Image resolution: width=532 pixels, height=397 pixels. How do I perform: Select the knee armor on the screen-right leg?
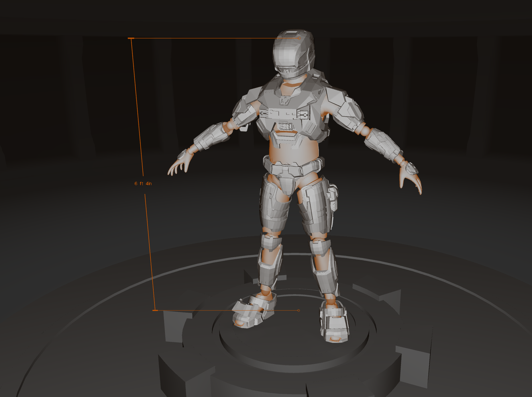point(321,248)
